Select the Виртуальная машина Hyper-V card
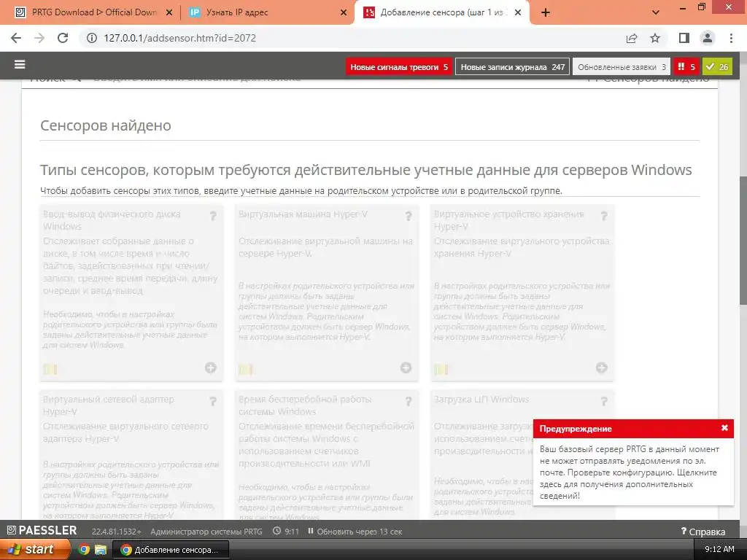The height and width of the screenshot is (560, 747). pyautogui.click(x=327, y=292)
